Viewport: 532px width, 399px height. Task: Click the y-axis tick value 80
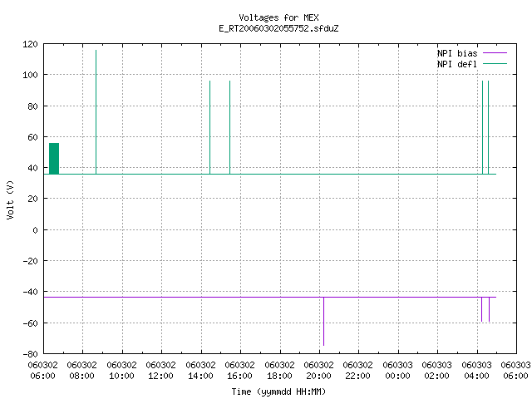point(32,106)
